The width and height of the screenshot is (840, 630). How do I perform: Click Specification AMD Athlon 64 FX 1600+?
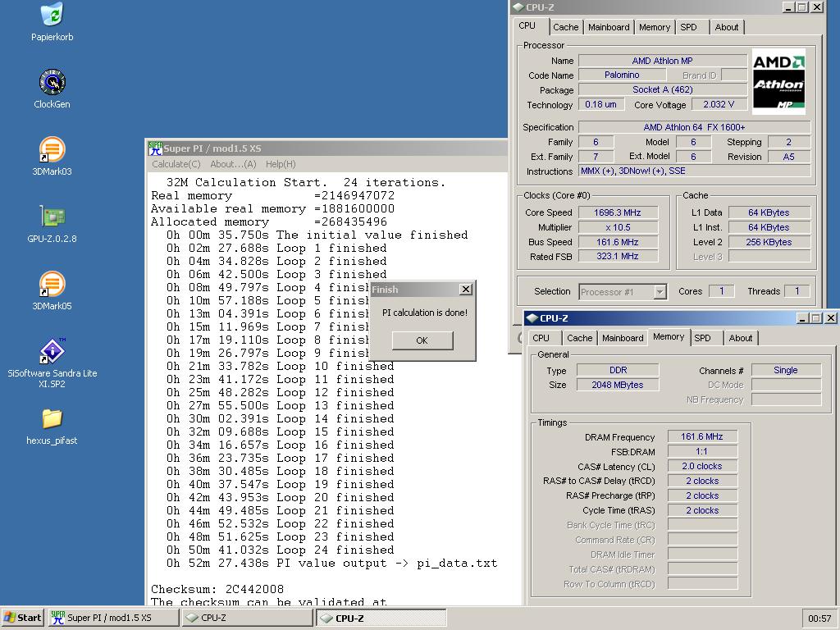coord(694,127)
